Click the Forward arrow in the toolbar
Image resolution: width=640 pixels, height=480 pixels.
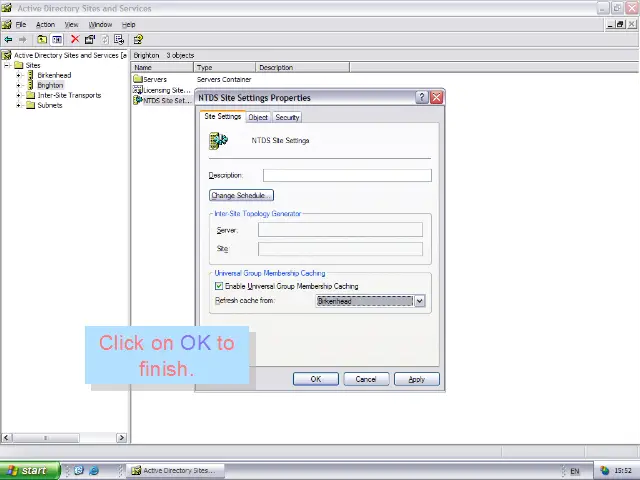pyautogui.click(x=22, y=40)
